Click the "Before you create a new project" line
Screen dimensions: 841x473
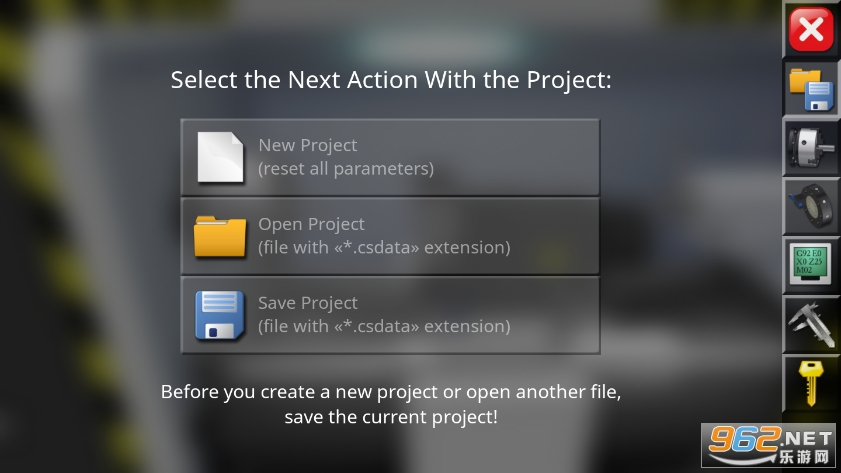[397, 391]
